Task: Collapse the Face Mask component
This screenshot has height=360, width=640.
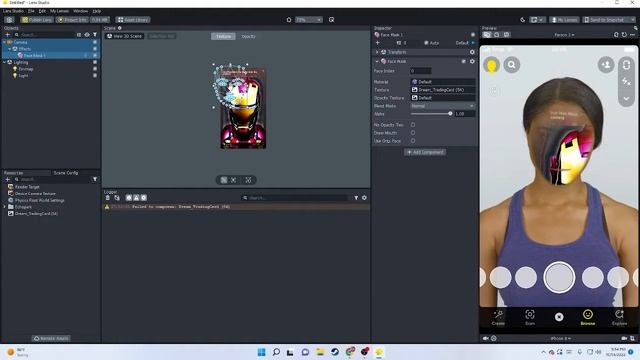Action: tap(377, 61)
